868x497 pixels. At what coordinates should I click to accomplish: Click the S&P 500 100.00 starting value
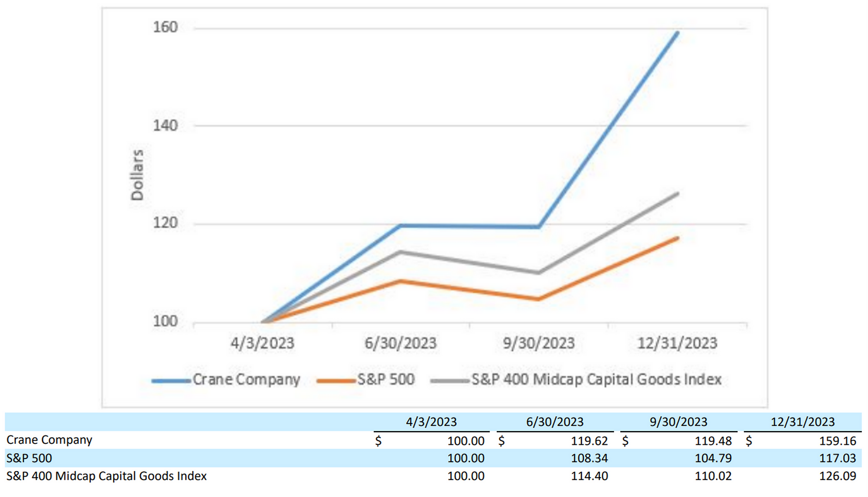(x=466, y=458)
